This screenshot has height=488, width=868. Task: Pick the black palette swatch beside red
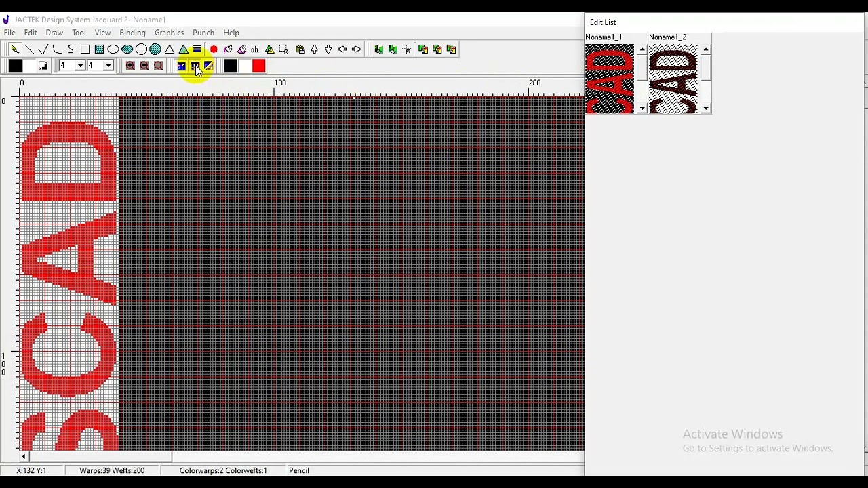click(231, 66)
